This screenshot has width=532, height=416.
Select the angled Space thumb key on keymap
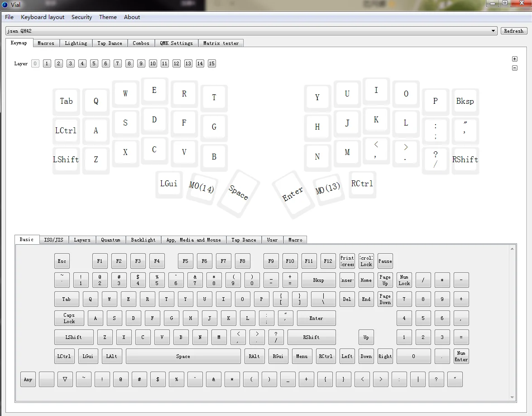pyautogui.click(x=238, y=193)
